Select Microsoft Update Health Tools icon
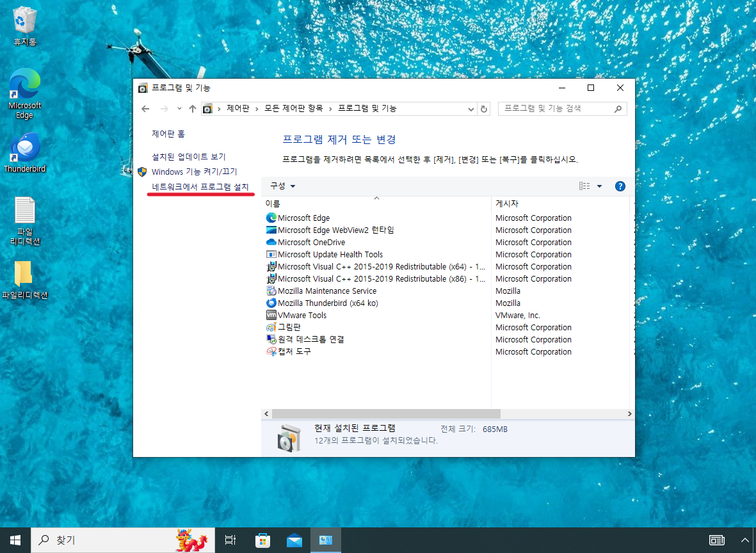Viewport: 756px width, 553px height. [x=271, y=255]
